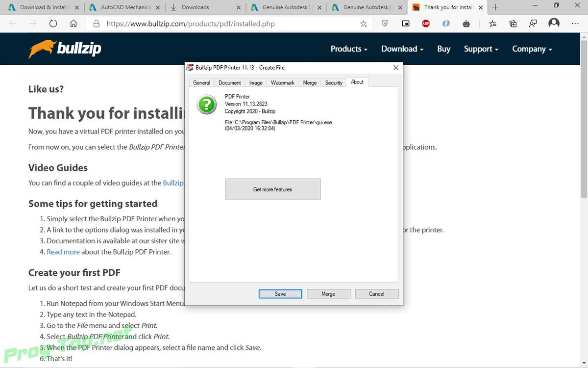Click the 'Some tips for getting started' heading
This screenshot has width=588, height=368.
(93, 204)
